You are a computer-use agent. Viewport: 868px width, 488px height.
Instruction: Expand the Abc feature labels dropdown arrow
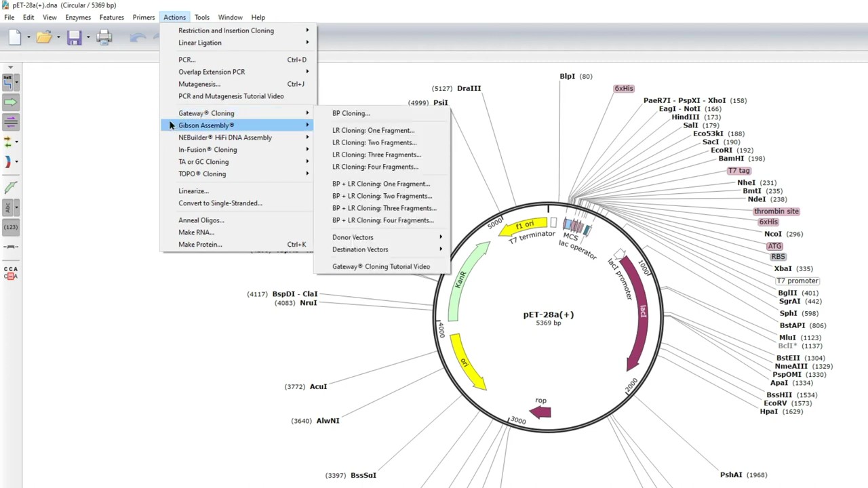coord(16,207)
